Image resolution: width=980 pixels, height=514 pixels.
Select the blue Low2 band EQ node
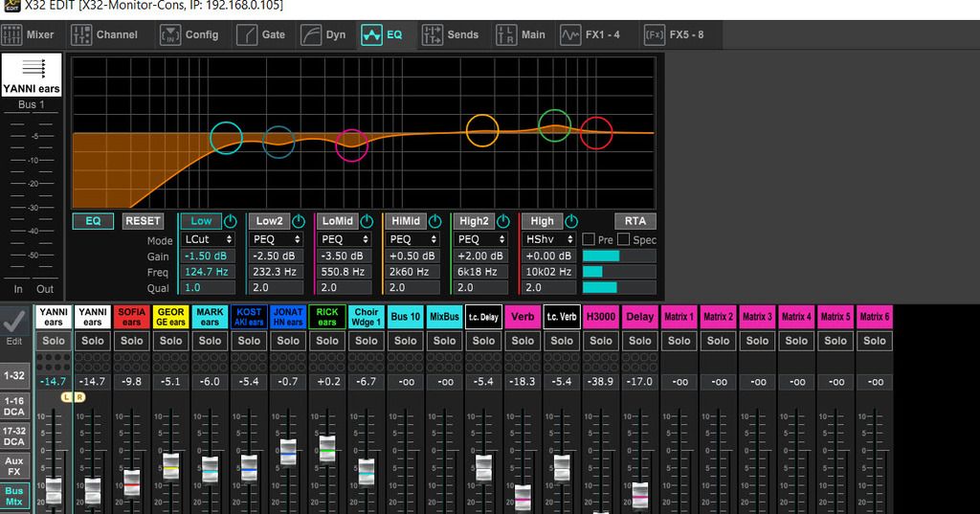278,142
